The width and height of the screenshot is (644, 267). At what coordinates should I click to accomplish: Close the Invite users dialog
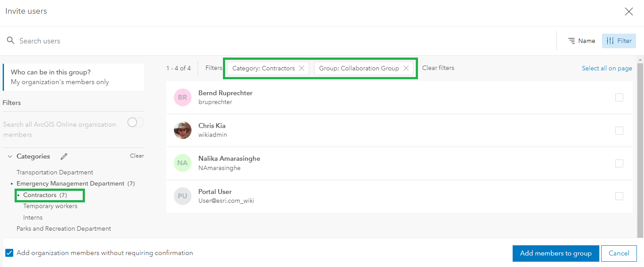click(x=629, y=12)
